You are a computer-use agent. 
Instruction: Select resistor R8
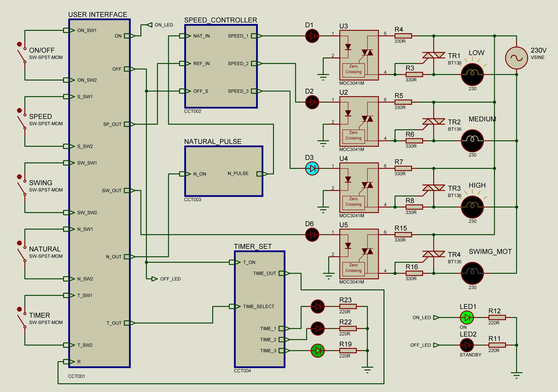point(414,207)
